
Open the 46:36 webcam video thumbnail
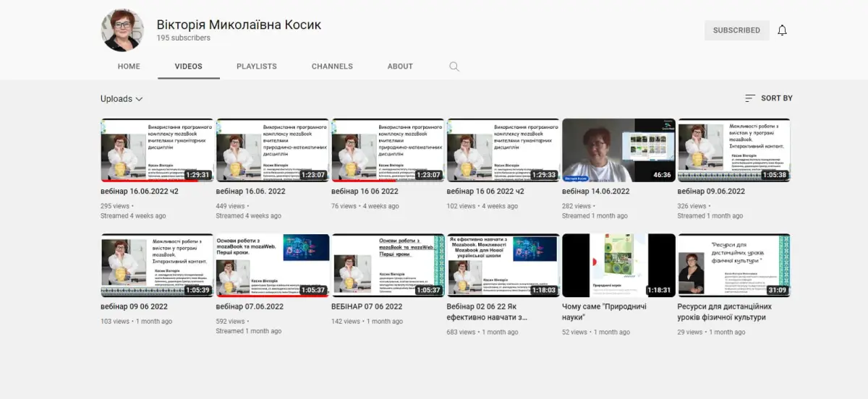618,150
